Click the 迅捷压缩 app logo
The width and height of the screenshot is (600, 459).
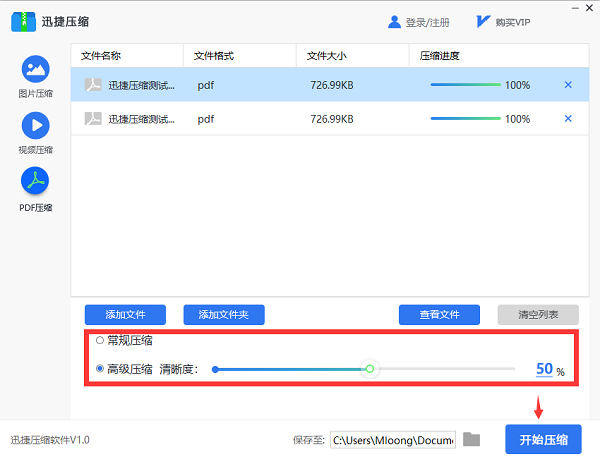[23, 22]
